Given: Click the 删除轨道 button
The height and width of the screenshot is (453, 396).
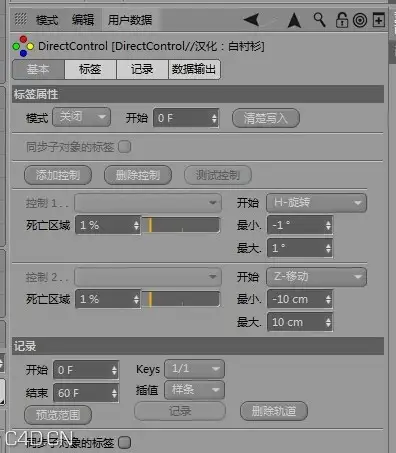Looking at the screenshot, I should point(274,411).
